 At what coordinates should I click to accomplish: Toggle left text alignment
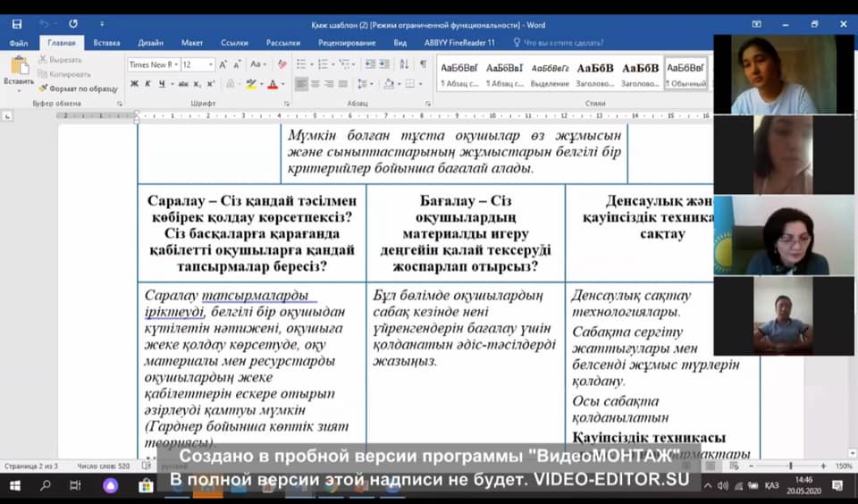click(x=301, y=84)
